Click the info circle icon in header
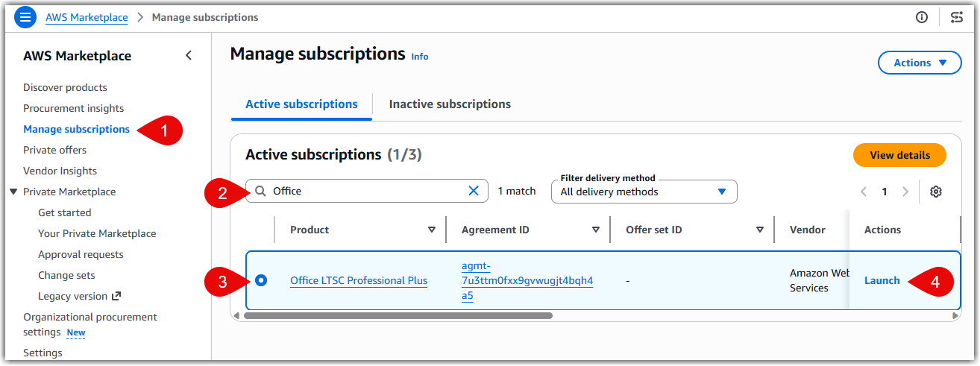The height and width of the screenshot is (366, 980). pyautogui.click(x=922, y=17)
